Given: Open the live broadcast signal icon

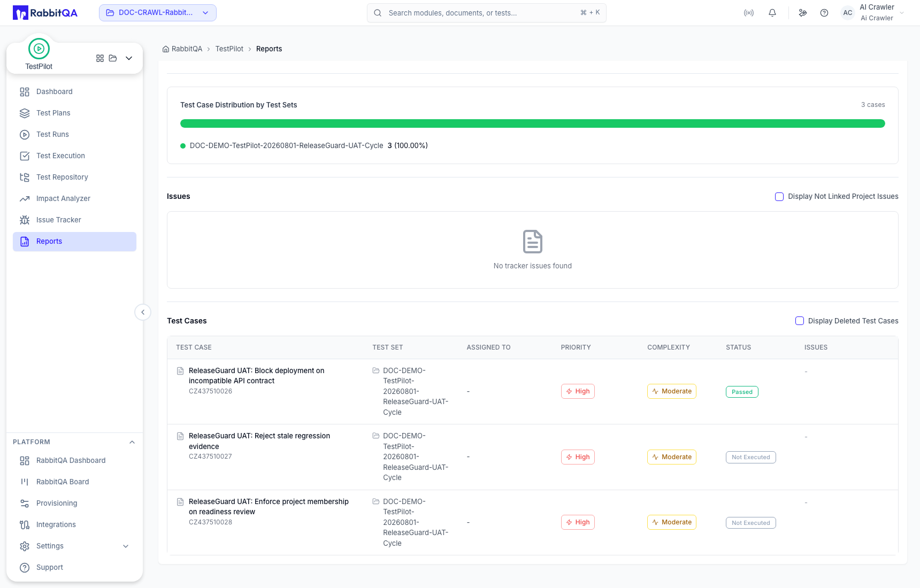Looking at the screenshot, I should click(x=749, y=13).
